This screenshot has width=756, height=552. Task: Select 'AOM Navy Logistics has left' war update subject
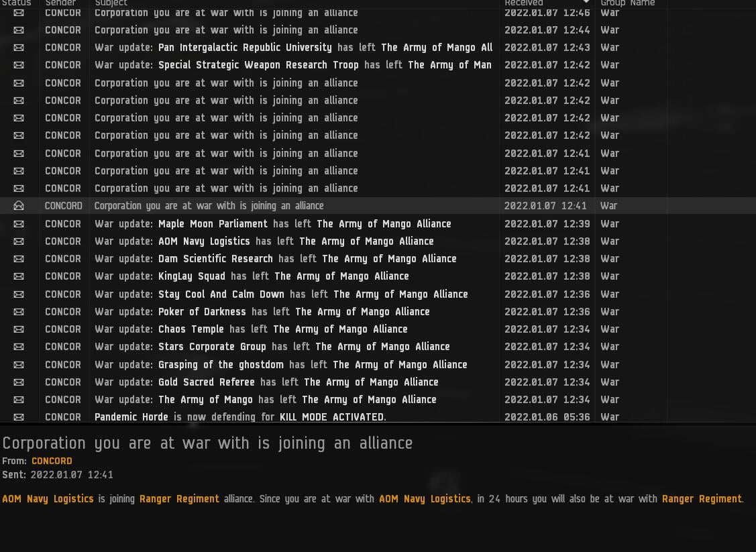click(264, 241)
